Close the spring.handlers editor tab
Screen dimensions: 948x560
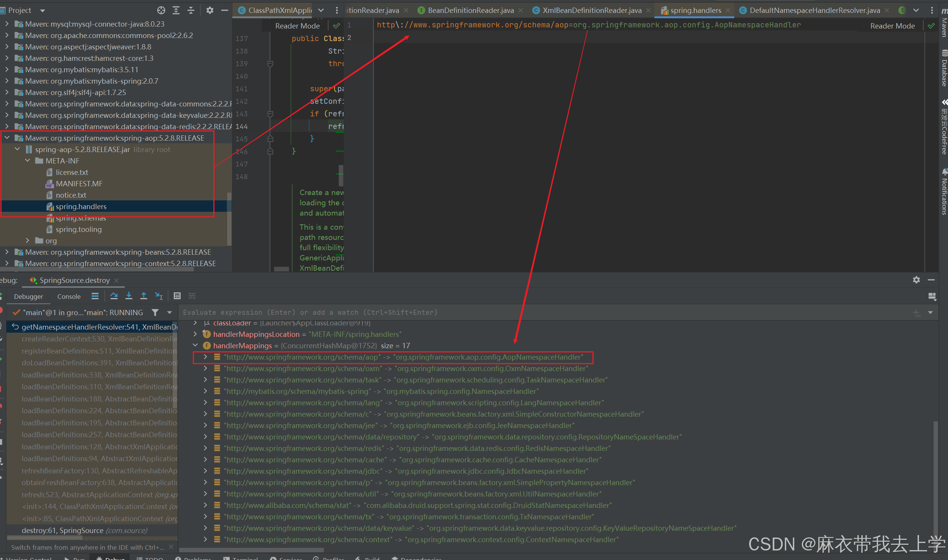coord(727,11)
